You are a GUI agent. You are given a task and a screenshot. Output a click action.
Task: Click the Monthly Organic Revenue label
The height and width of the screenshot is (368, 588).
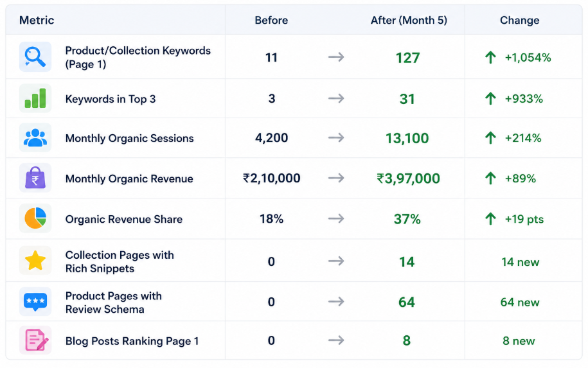coord(129,179)
